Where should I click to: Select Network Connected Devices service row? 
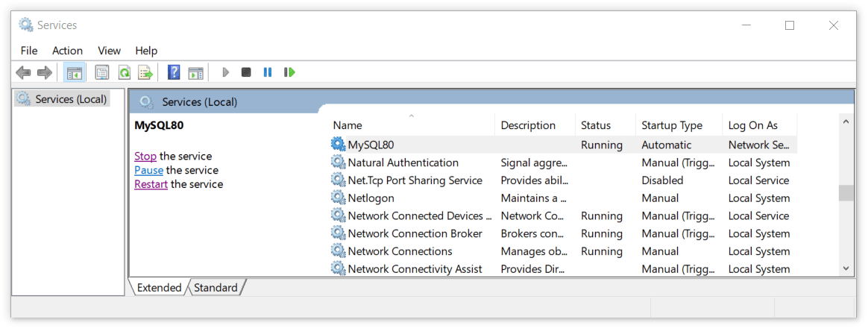[563, 216]
